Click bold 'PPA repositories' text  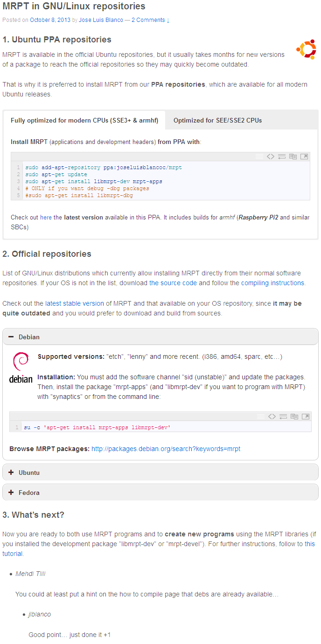pyautogui.click(x=178, y=84)
